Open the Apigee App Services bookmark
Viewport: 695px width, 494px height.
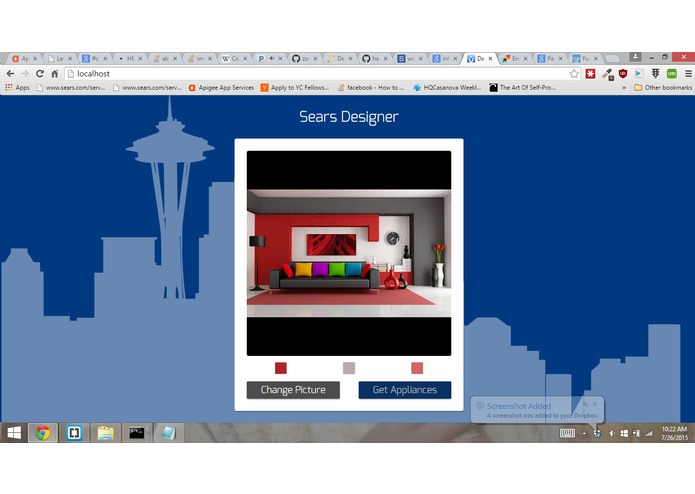tap(221, 88)
